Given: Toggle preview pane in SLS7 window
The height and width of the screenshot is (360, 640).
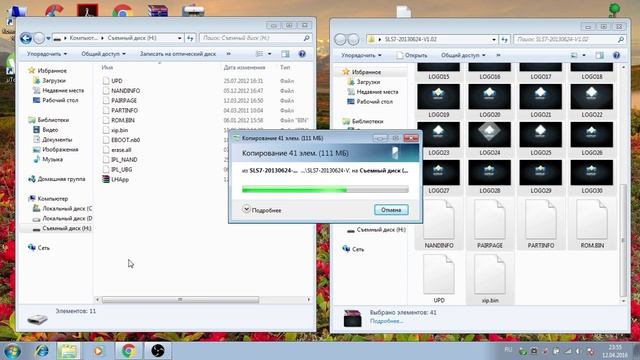Looking at the screenshot, I should pyautogui.click(x=599, y=55).
